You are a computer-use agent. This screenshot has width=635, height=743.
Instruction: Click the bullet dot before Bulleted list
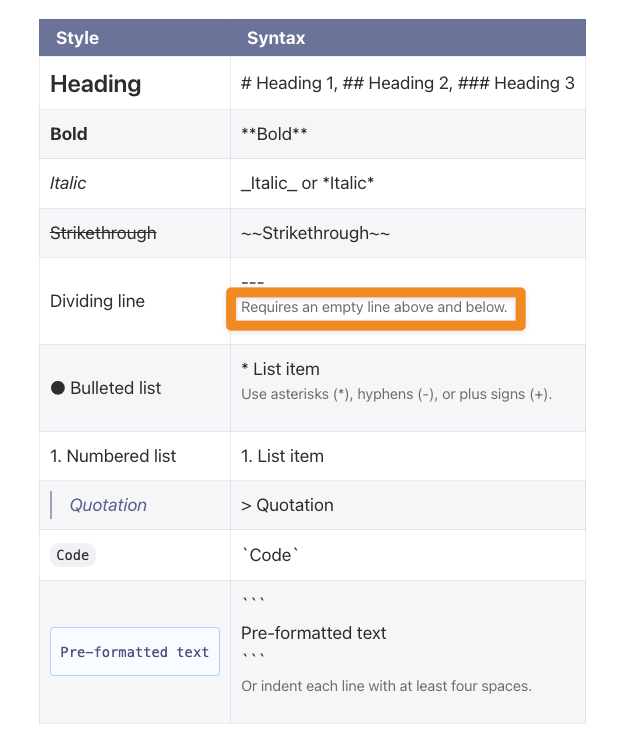(57, 388)
